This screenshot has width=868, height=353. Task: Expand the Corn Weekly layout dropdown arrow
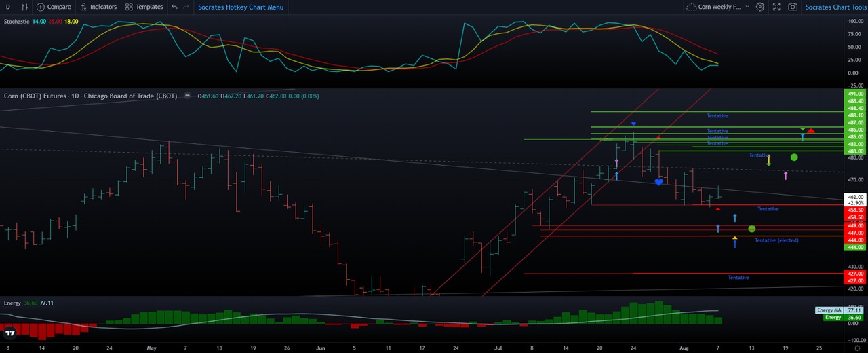coord(747,7)
